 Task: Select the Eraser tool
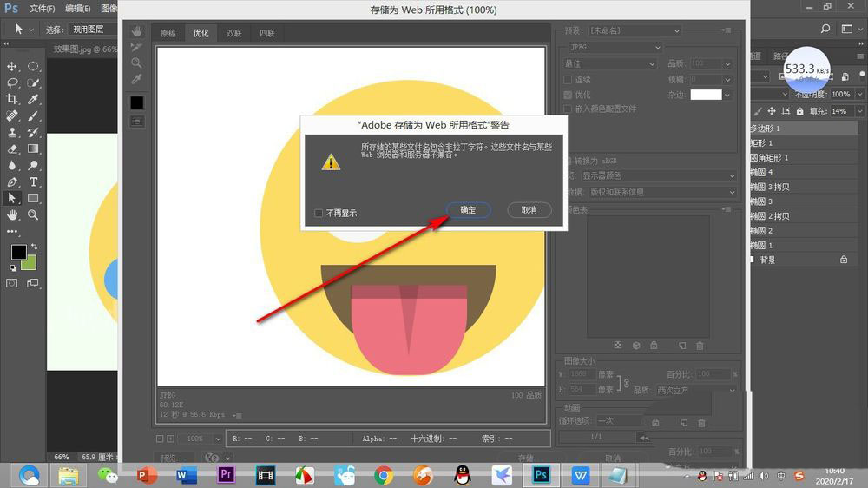[x=12, y=148]
